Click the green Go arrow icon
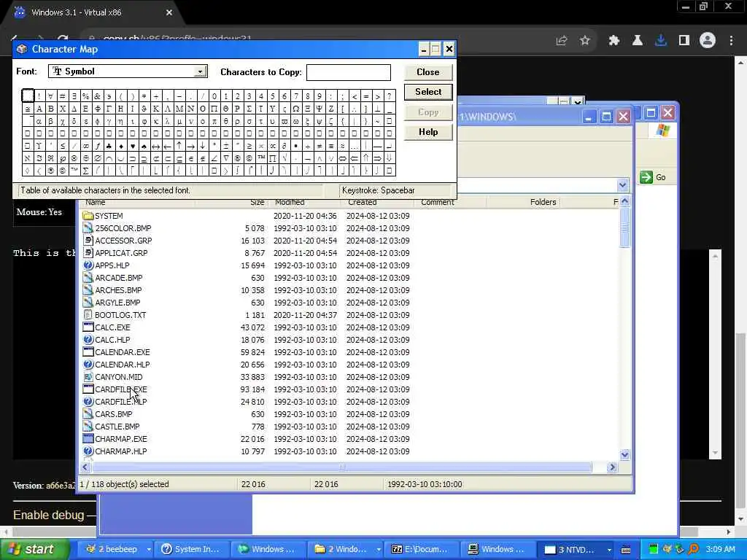Screen dimensions: 747x560 tap(646, 177)
